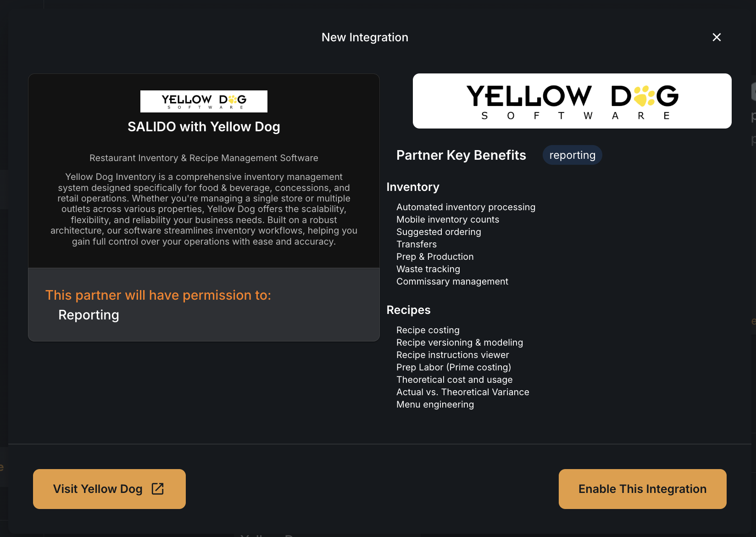This screenshot has width=756, height=537.
Task: Click Commissary management list item
Action: (452, 281)
